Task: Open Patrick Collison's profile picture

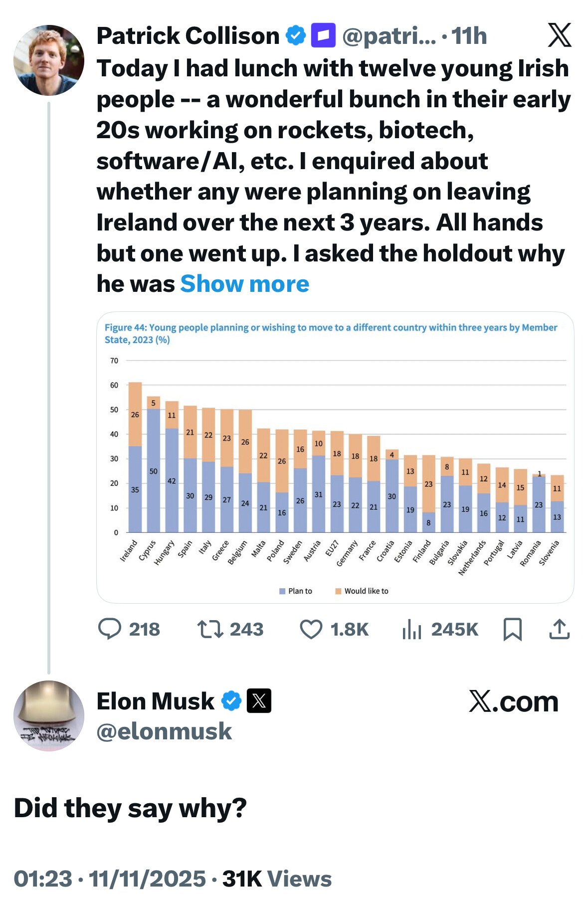Action: click(x=49, y=60)
